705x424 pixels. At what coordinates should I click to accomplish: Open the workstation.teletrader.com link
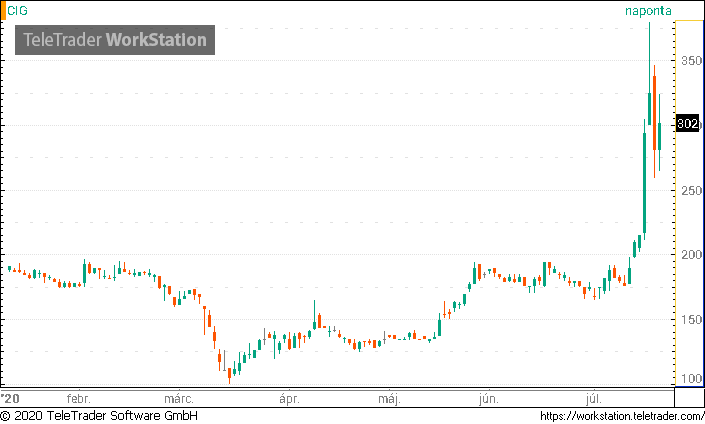622,416
